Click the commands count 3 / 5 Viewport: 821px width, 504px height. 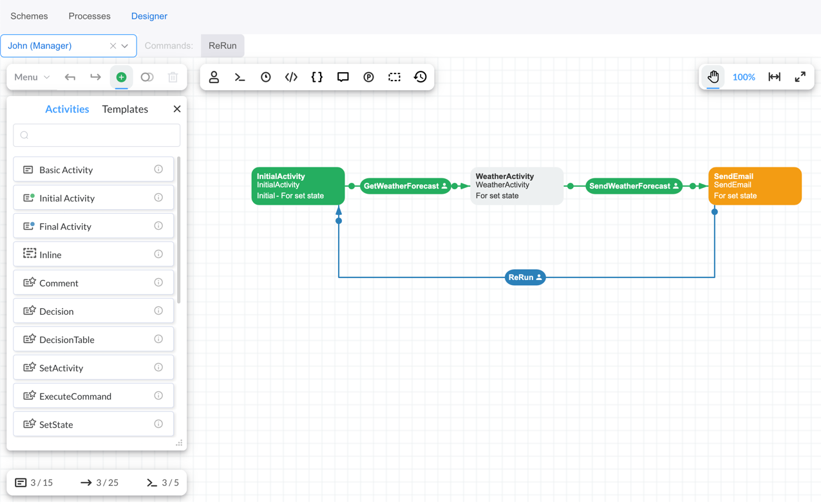coord(163,483)
